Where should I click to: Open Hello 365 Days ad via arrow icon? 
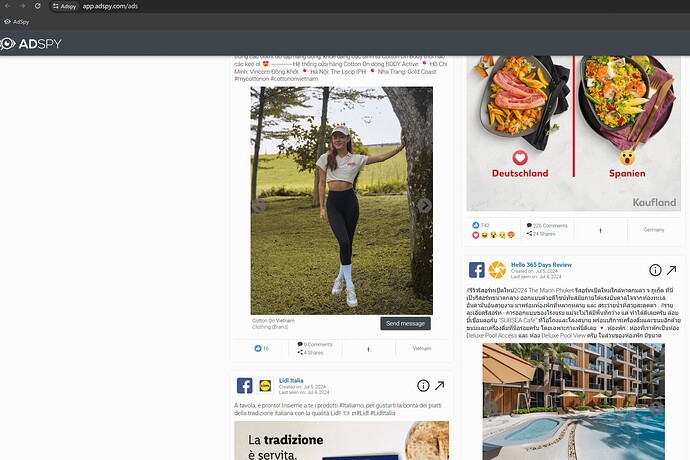click(x=672, y=270)
